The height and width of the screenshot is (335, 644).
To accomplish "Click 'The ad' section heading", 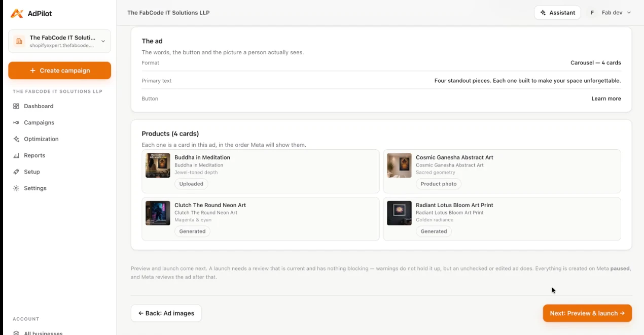I will click(152, 41).
